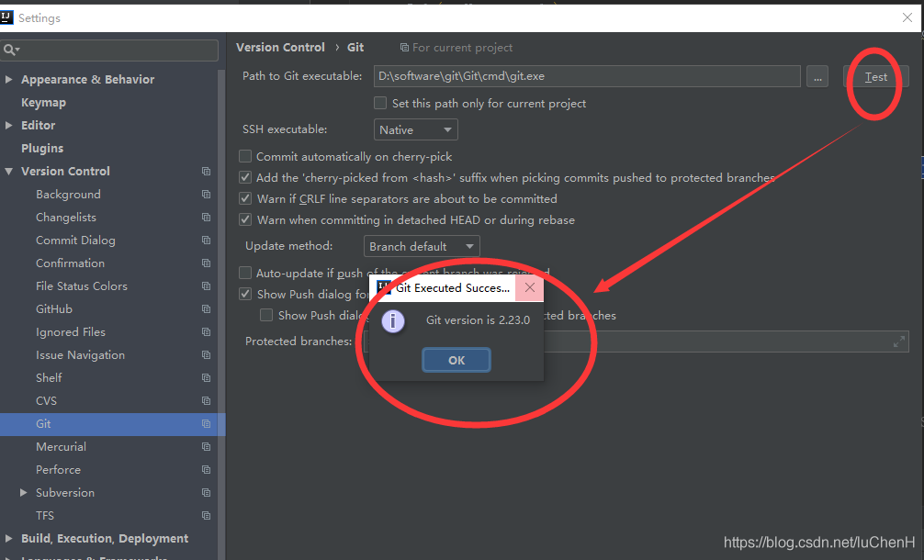The width and height of the screenshot is (924, 560).
Task: Toggle 'Set this path only for current project'
Action: 380,103
